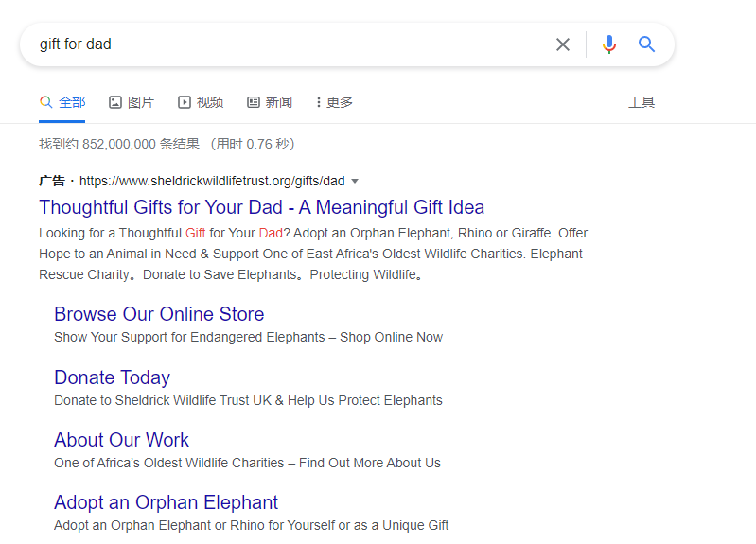Click the colorful magnifier icon beside 全部
756x544 pixels.
(45, 102)
